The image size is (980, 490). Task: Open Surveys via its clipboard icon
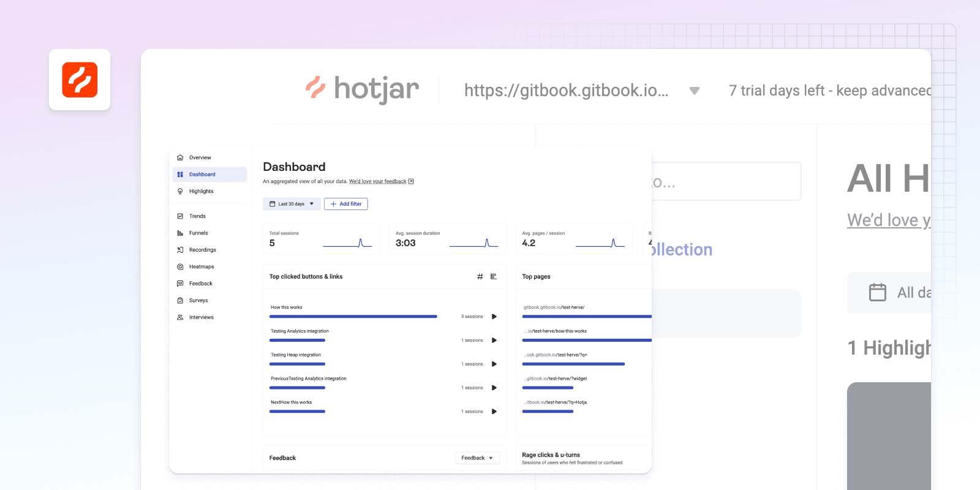click(180, 300)
